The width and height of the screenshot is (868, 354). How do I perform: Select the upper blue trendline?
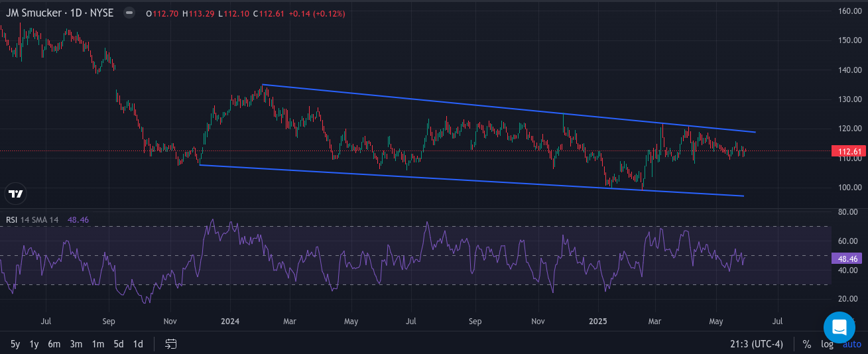[509, 108]
